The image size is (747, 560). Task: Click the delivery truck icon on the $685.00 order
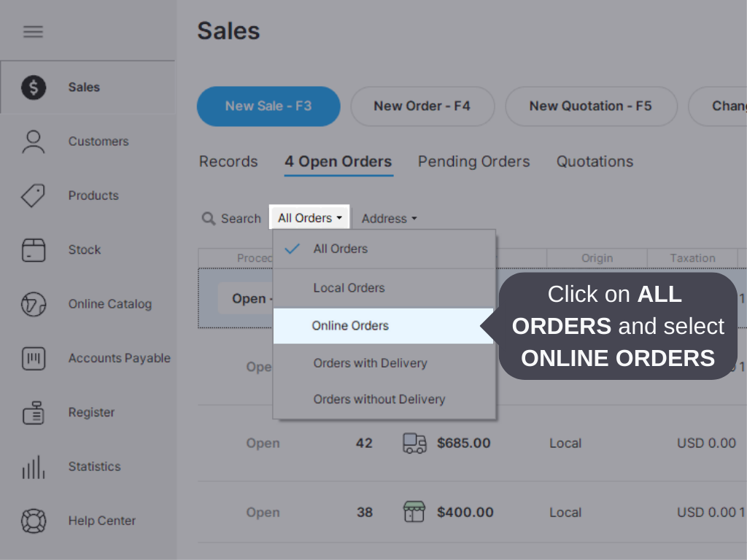coord(414,443)
